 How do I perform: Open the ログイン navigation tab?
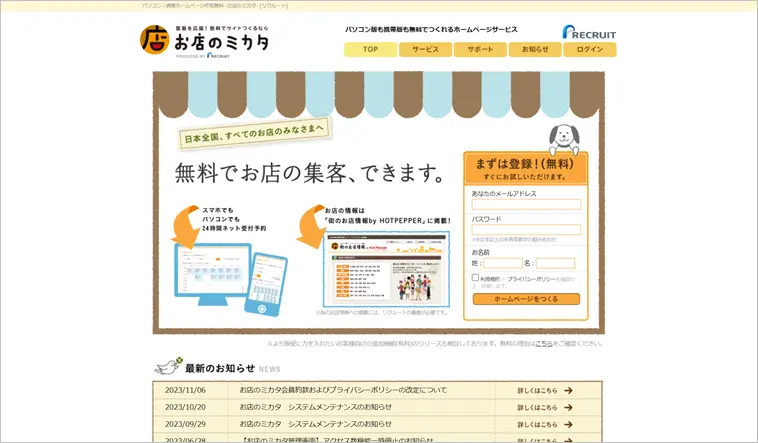coord(590,49)
